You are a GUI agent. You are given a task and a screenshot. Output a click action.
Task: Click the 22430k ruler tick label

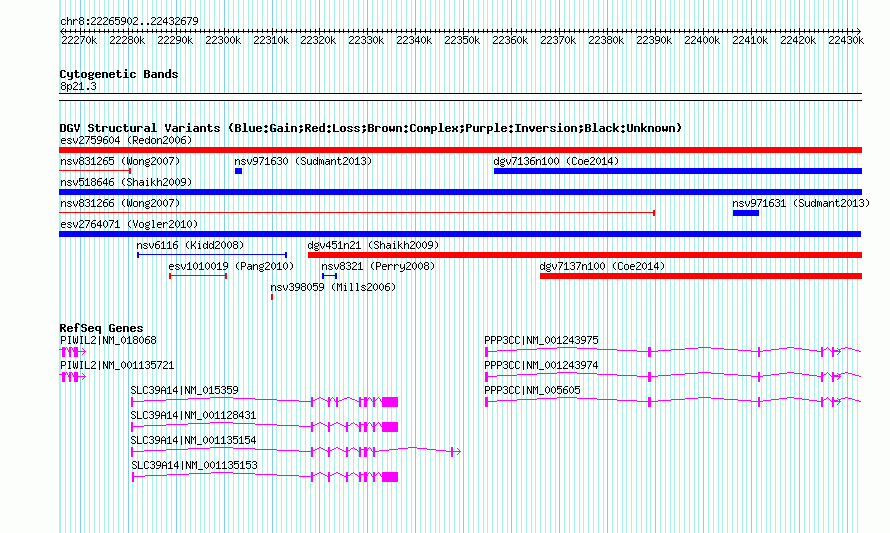tap(846, 40)
